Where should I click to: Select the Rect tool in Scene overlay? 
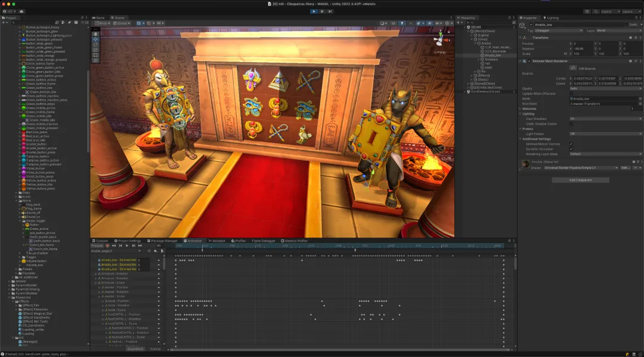coord(95,55)
